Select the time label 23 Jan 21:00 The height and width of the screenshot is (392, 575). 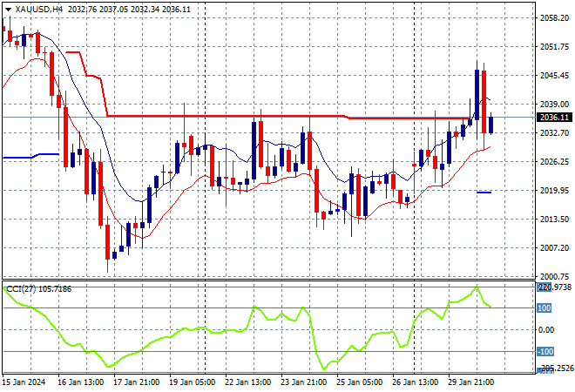pos(304,382)
